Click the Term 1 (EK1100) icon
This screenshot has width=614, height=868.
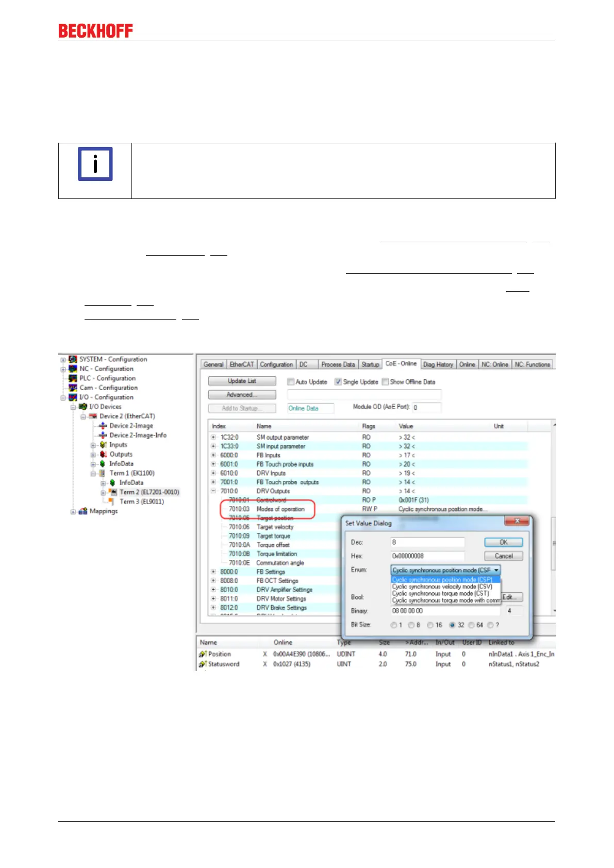click(103, 473)
